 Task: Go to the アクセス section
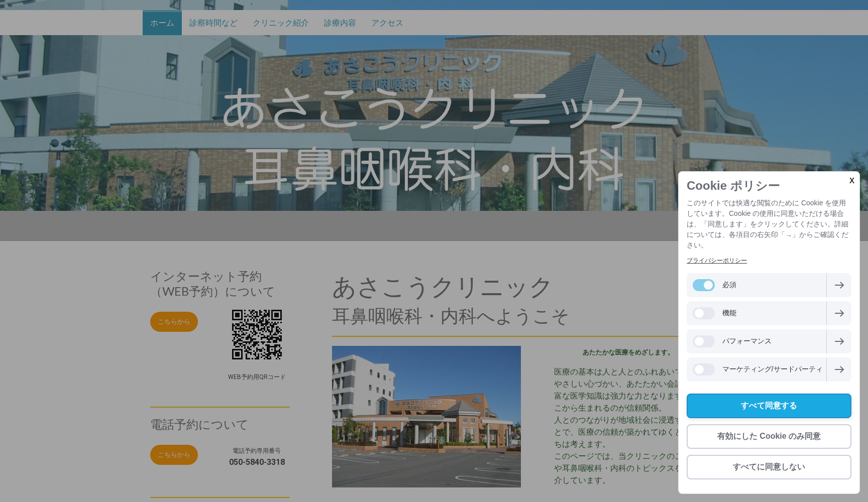(x=387, y=23)
